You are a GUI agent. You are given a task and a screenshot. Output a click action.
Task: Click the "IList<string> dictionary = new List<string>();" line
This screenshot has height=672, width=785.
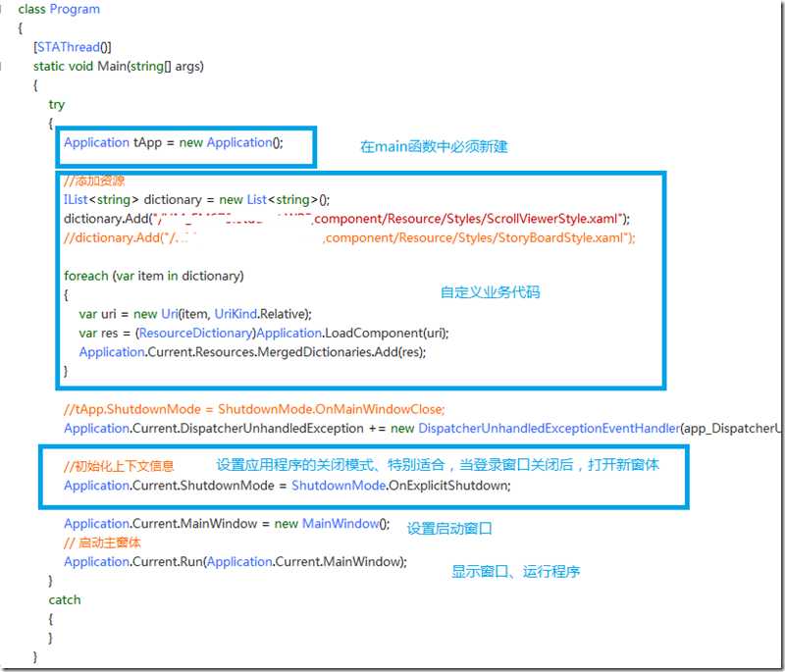click(197, 200)
